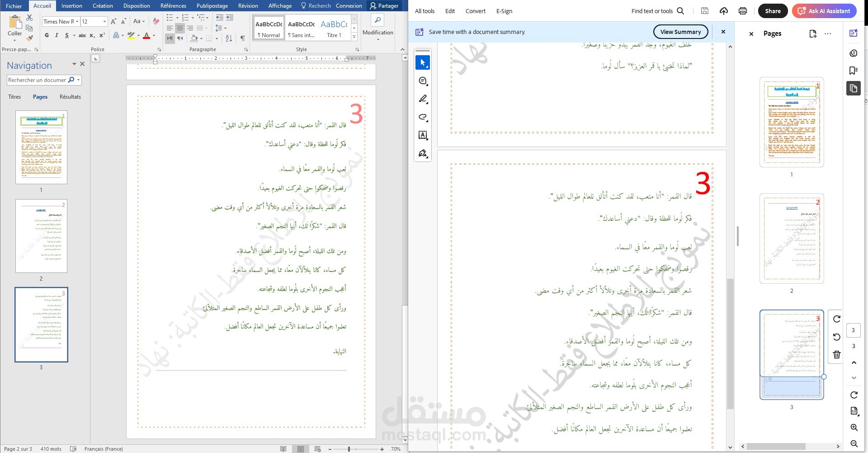Collapse the Word ribbon with the chevron
868x453 pixels.
coord(402,49)
